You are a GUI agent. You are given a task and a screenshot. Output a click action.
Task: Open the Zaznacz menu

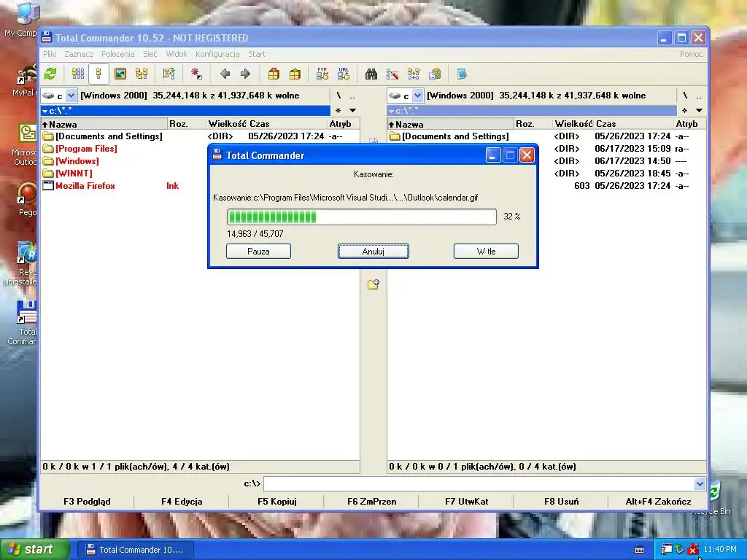coord(79,54)
